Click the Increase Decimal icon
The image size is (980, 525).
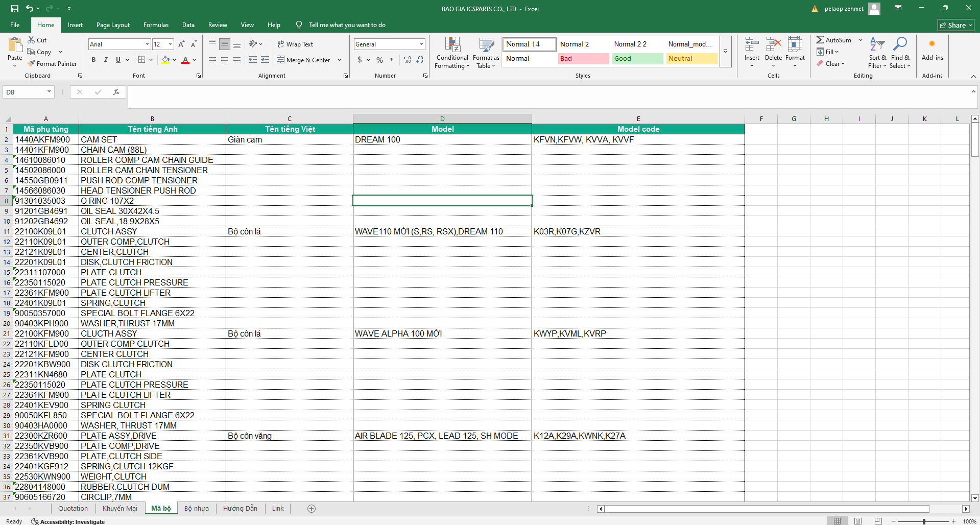pyautogui.click(x=407, y=60)
